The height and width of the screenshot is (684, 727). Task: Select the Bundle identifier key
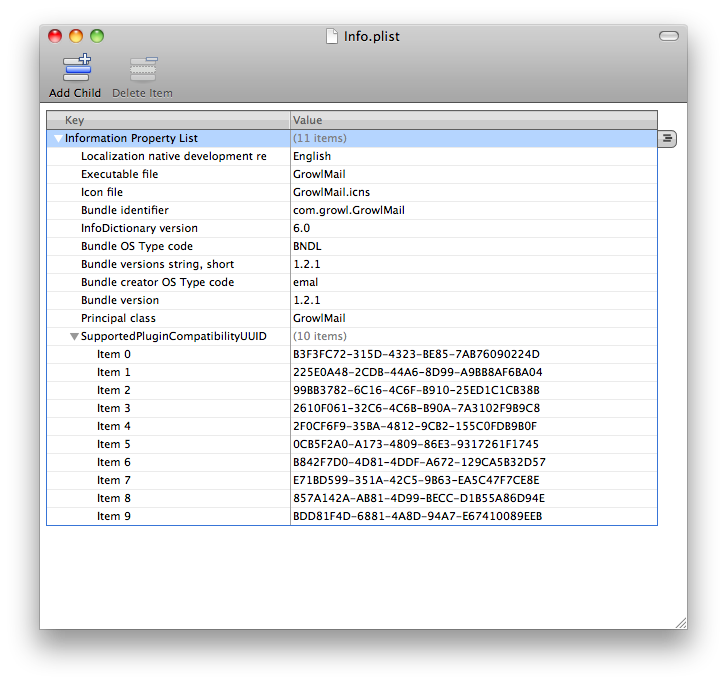[125, 210]
